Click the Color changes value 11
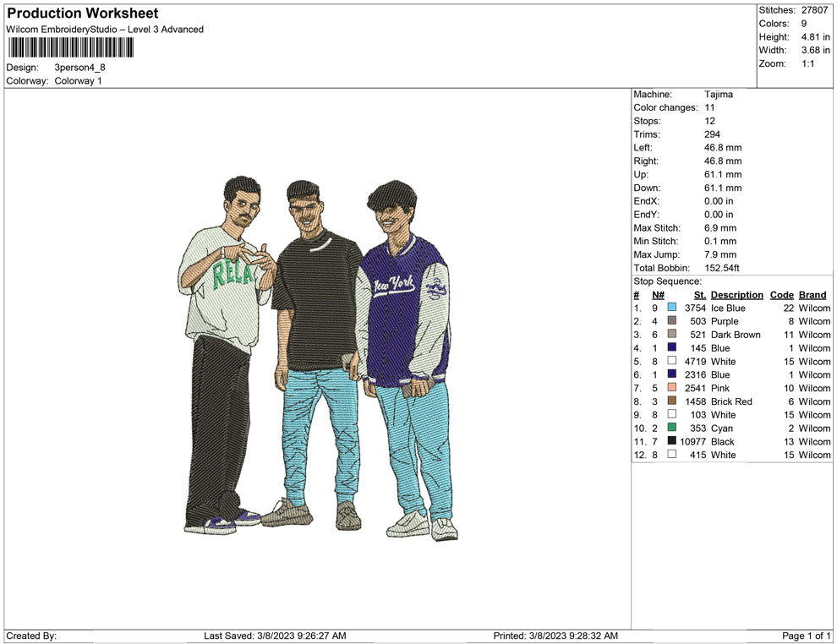 [x=709, y=108]
